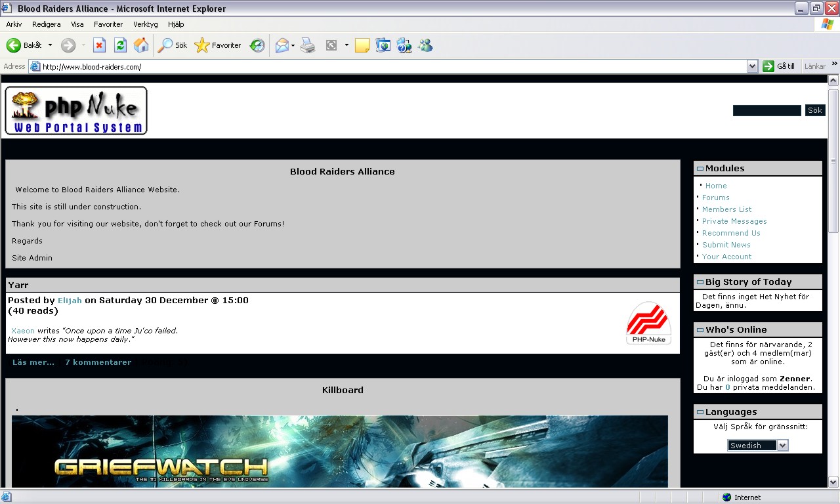Click the gray square arrows toolbar icon

(331, 45)
